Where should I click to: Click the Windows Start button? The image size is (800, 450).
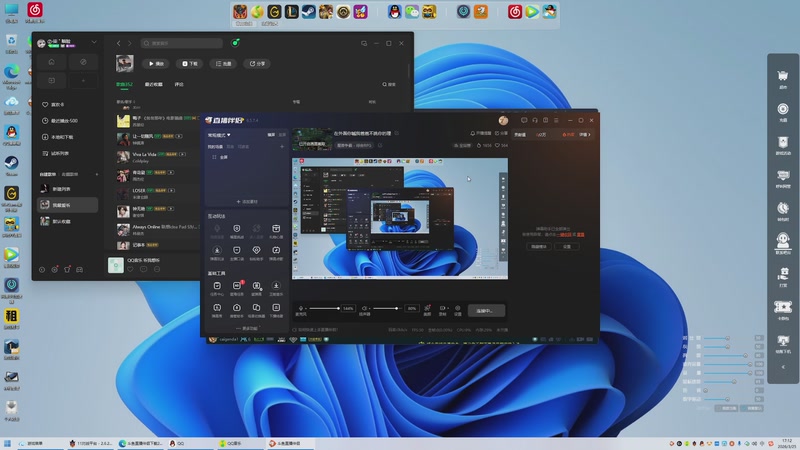click(x=7, y=443)
